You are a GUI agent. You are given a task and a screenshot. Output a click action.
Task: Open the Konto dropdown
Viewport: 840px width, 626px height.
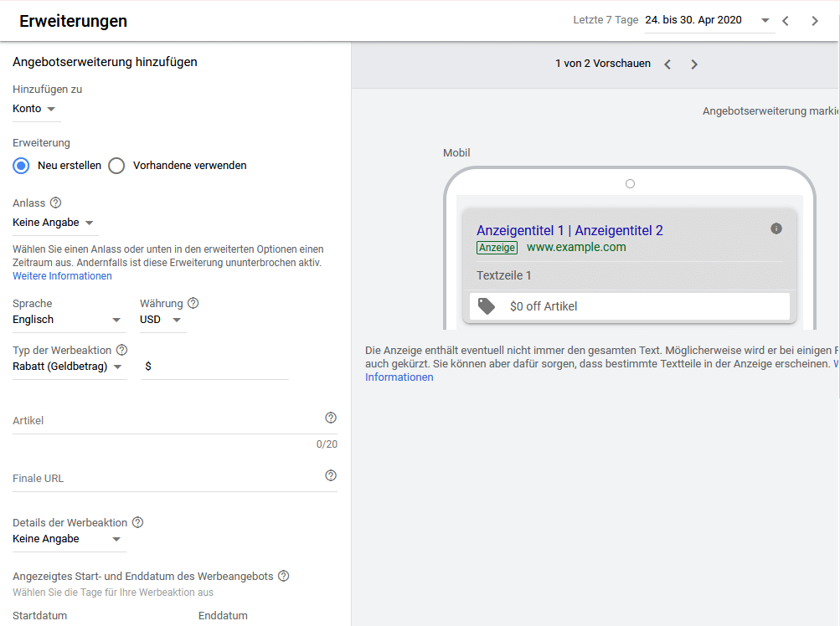pyautogui.click(x=35, y=109)
